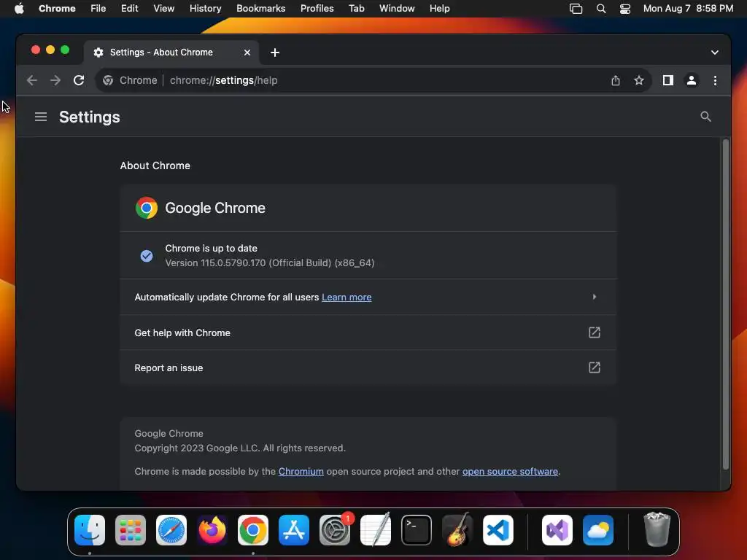
Task: Launch GarageBand from the dock
Action: click(457, 529)
